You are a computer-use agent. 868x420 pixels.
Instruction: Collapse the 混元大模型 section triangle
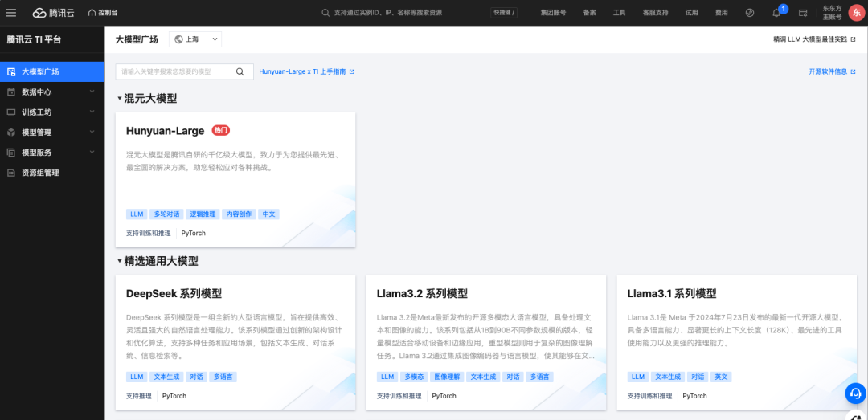[119, 99]
